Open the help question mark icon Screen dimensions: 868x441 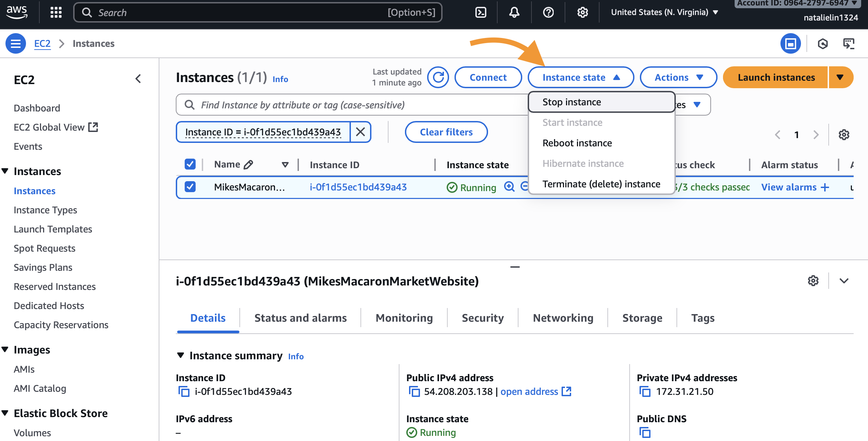click(548, 13)
